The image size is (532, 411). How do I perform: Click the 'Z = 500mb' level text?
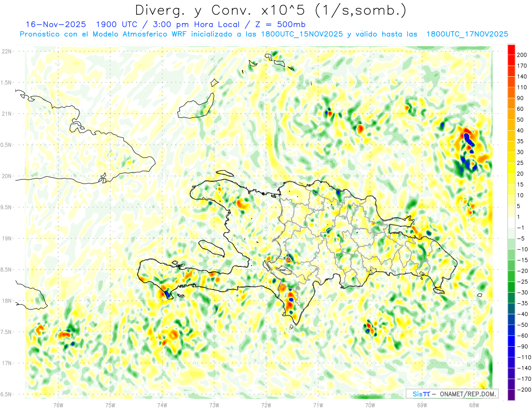[x=276, y=24]
